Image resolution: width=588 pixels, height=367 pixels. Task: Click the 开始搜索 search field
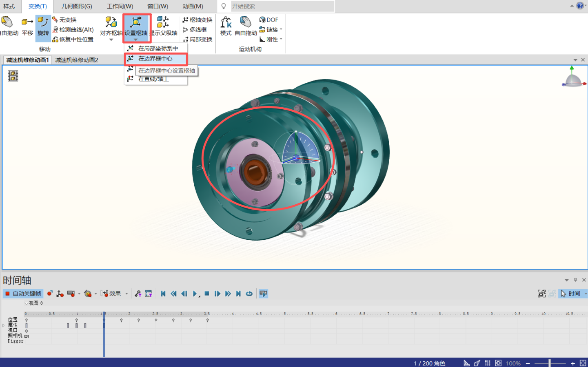282,6
